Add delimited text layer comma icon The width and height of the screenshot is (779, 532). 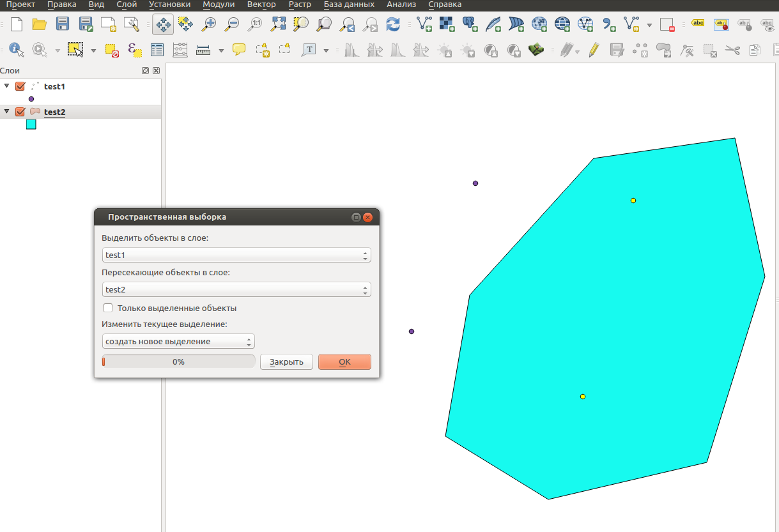point(609,25)
